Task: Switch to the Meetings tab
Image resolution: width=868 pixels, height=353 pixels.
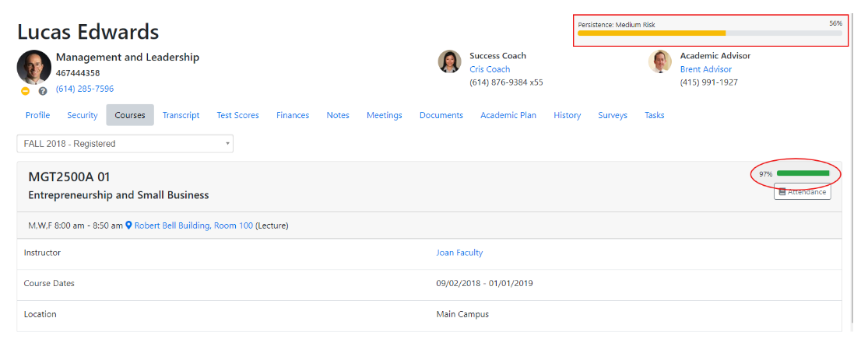Action: point(385,115)
